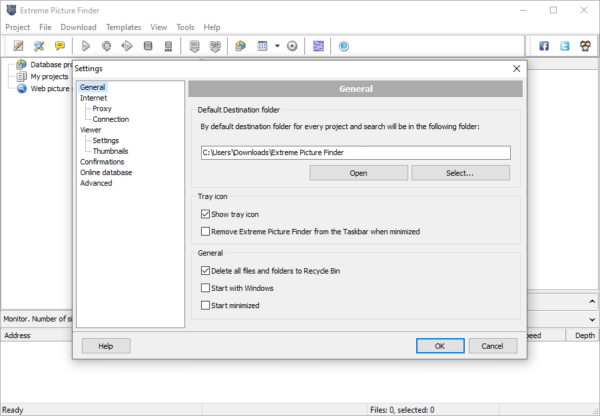Image resolution: width=600 pixels, height=416 pixels.
Task: Select Confirmations category
Action: 102,162
